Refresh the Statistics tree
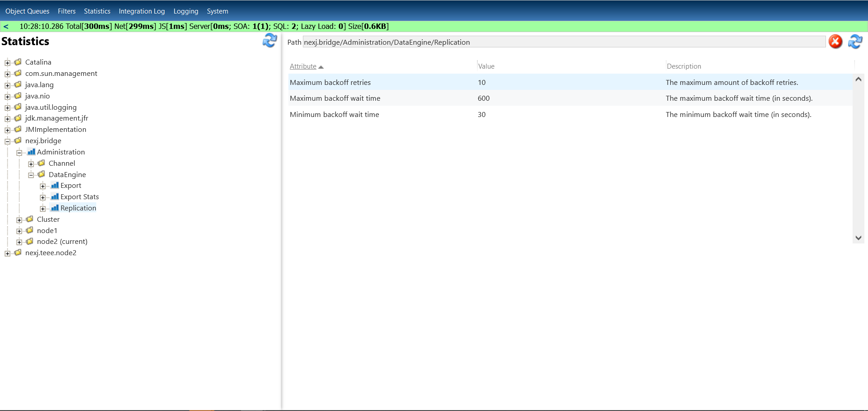This screenshot has width=868, height=411. 270,41
